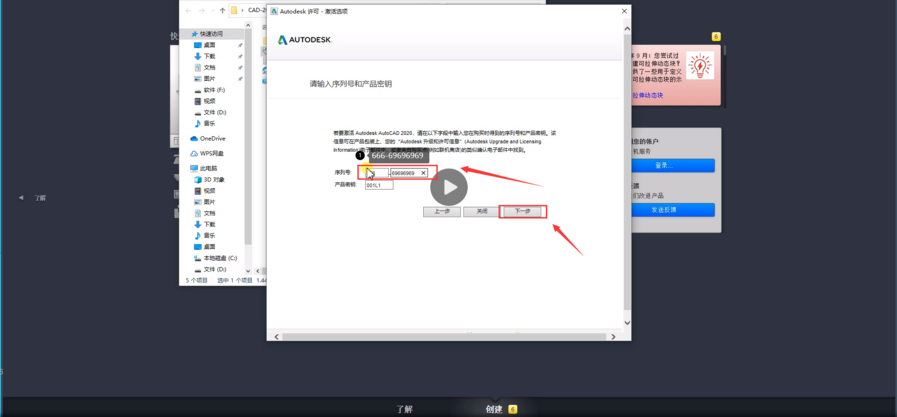Click the dialog horizontal scroll right arrow
This screenshot has width=897, height=417.
coord(614,337)
